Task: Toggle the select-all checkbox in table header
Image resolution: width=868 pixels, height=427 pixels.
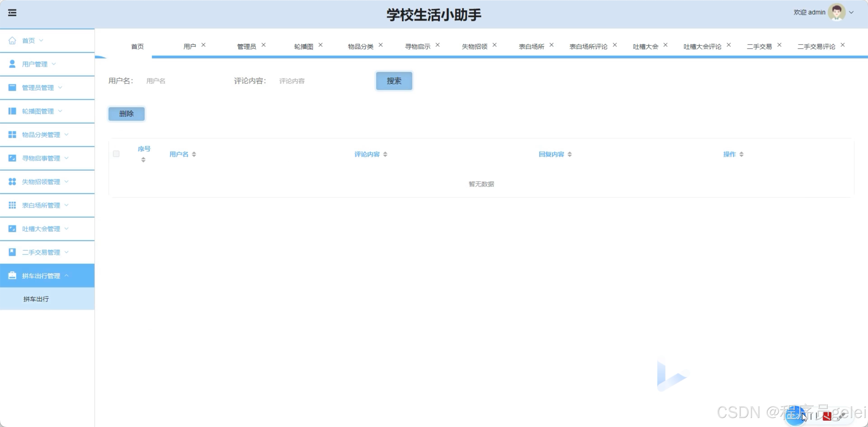Action: pos(116,154)
